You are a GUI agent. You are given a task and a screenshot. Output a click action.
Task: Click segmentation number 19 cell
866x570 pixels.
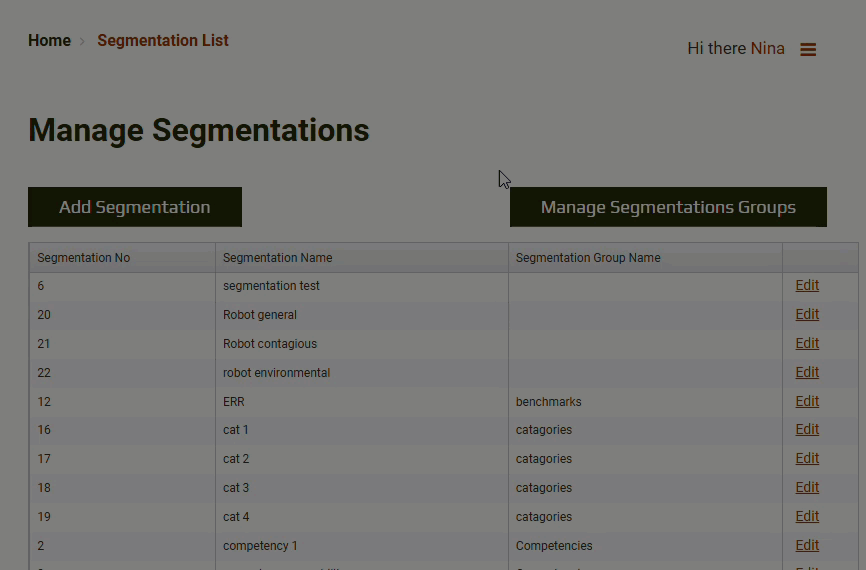pos(122,517)
